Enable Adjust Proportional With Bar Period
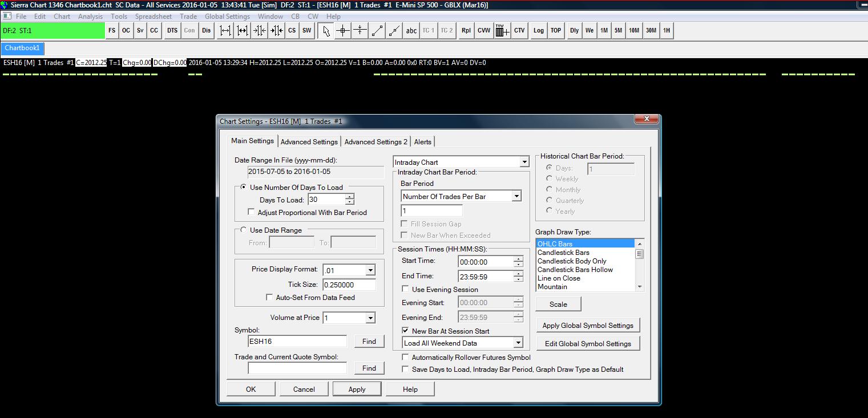The image size is (868, 418). tap(252, 212)
